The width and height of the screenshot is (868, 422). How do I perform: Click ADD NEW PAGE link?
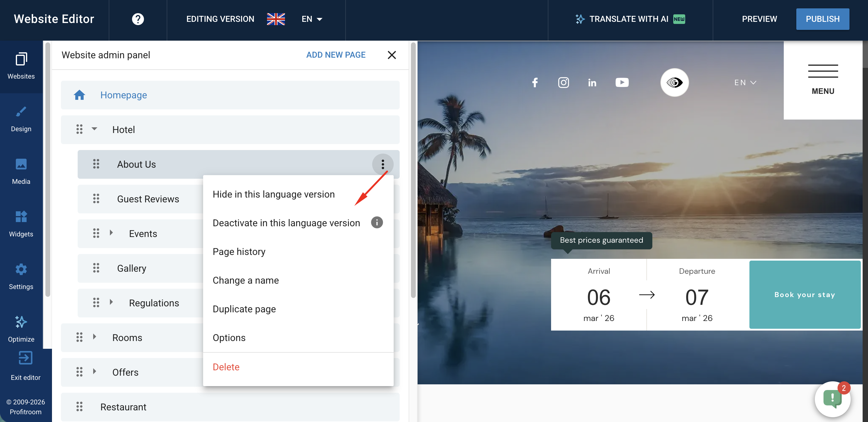336,55
